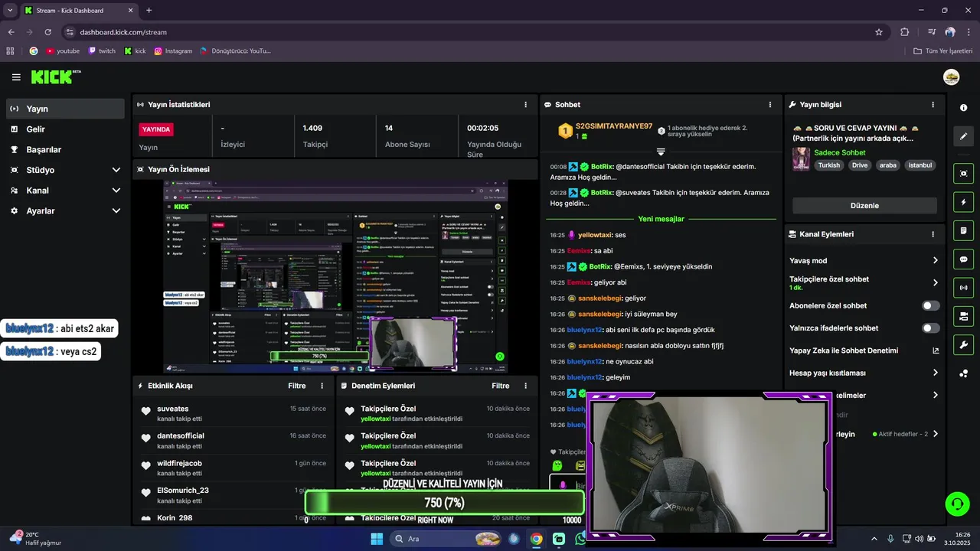The image size is (980, 551).
Task: Open options menu of Yayın İstatistikleri panel
Action: pos(525,105)
